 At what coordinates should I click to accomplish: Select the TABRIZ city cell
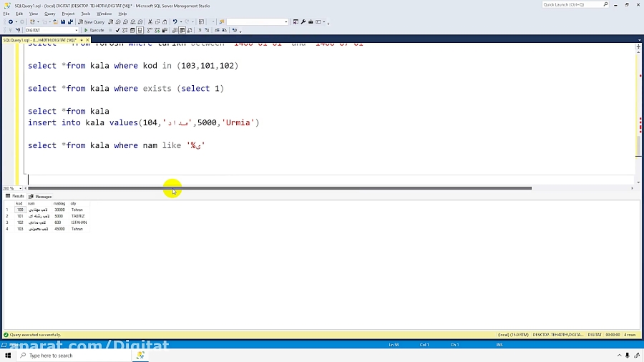[78, 216]
